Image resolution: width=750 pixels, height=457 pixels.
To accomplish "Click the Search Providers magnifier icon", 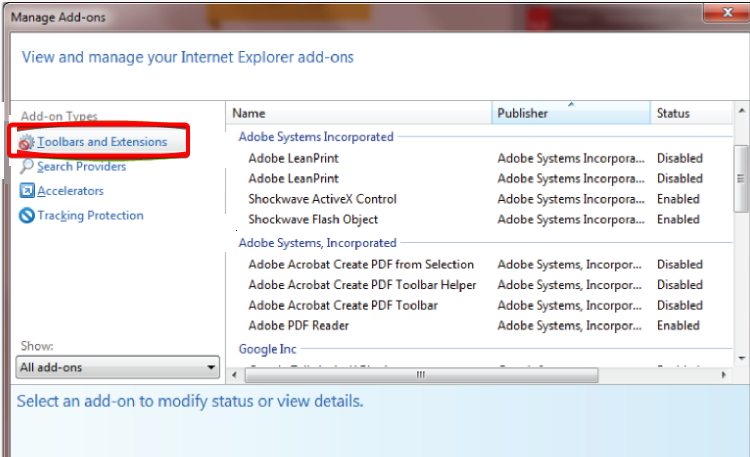I will pyautogui.click(x=27, y=167).
